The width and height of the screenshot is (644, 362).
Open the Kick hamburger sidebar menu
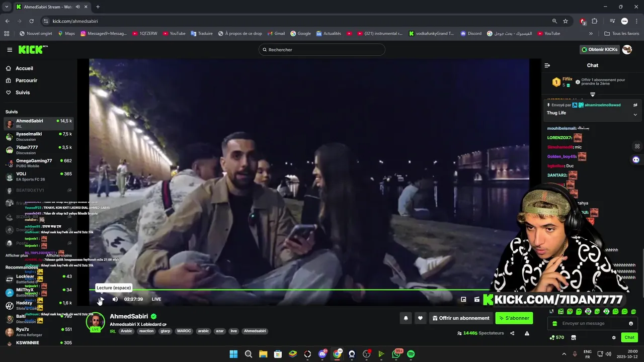click(10, 50)
